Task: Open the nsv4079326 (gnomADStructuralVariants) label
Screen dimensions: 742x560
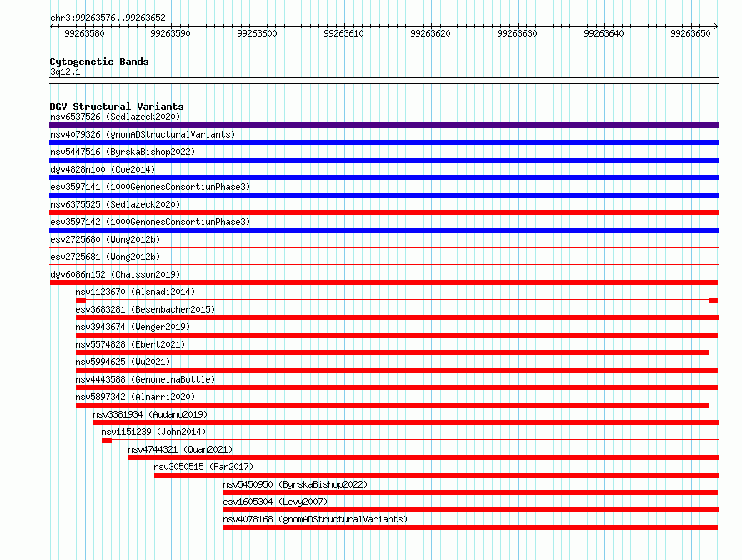Action: 143,134
